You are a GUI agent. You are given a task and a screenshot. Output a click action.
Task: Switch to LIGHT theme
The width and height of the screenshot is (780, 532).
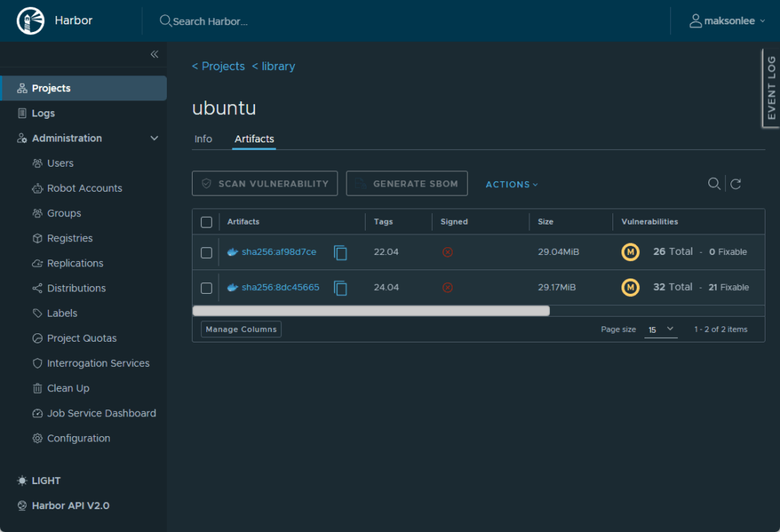pos(39,481)
